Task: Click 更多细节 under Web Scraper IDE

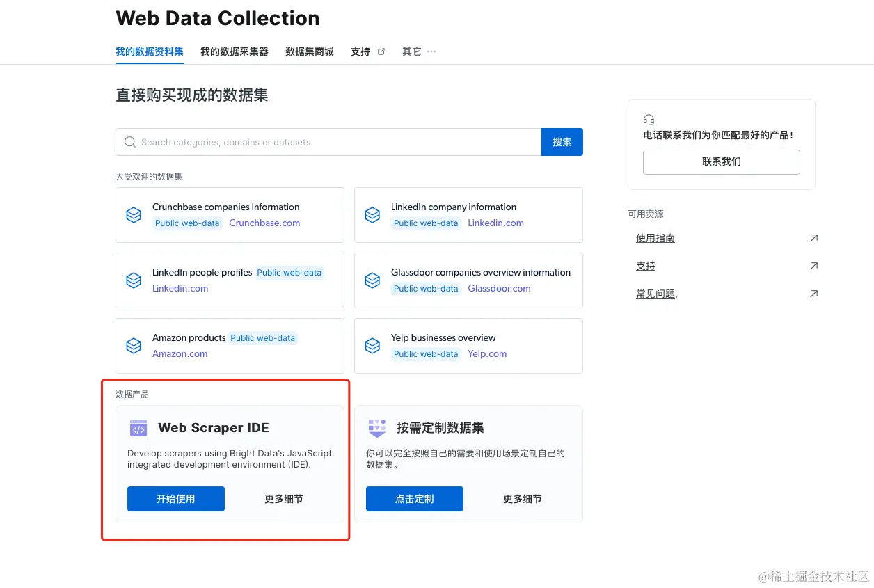Action: tap(284, 499)
